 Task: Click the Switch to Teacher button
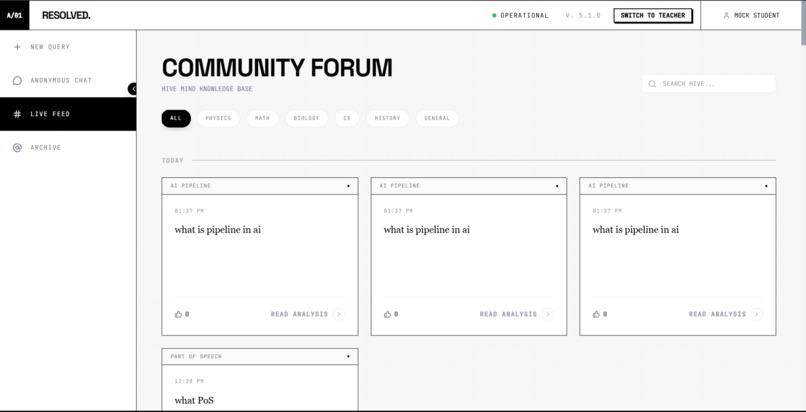tap(653, 15)
